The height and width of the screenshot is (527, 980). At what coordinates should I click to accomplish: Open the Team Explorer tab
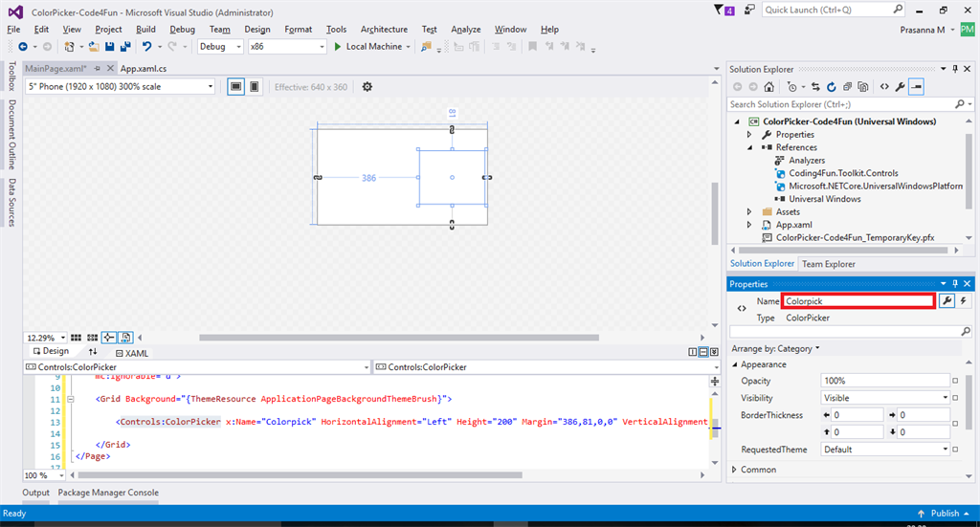coord(828,264)
